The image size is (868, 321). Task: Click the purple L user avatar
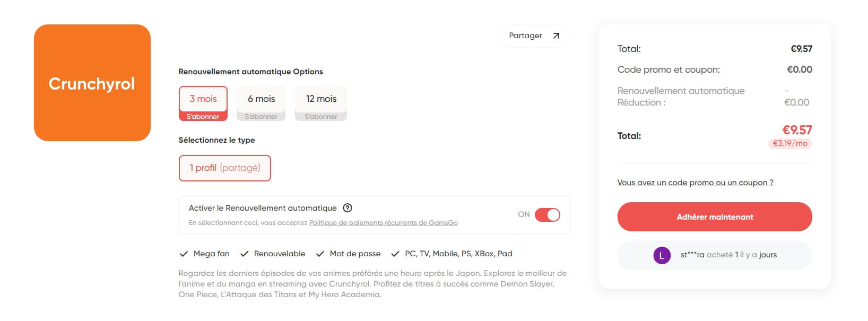click(x=662, y=255)
